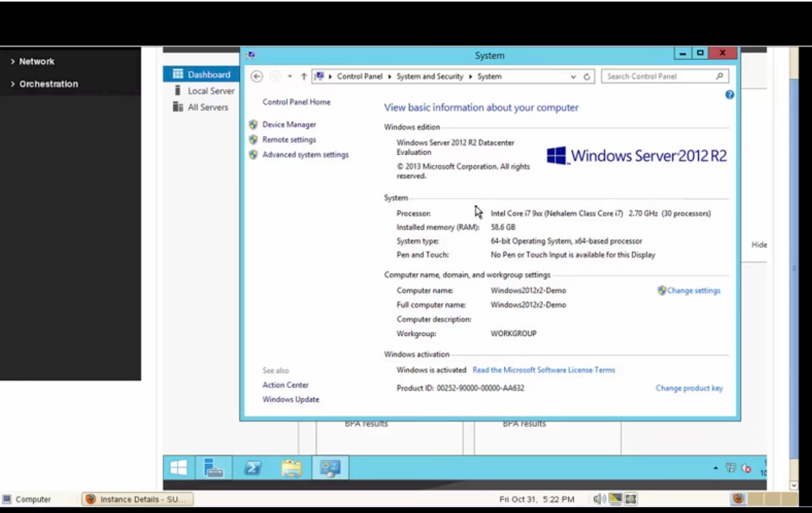Image resolution: width=812 pixels, height=513 pixels.
Task: Click the Search Control Panel field
Action: pos(664,77)
